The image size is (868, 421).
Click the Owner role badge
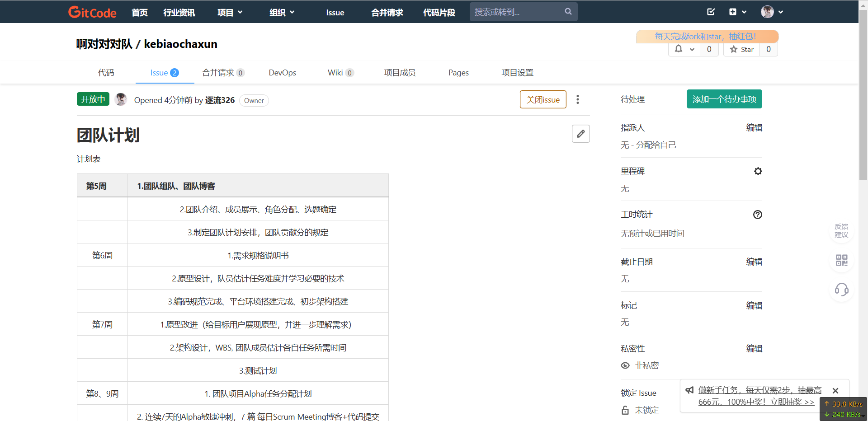click(254, 100)
